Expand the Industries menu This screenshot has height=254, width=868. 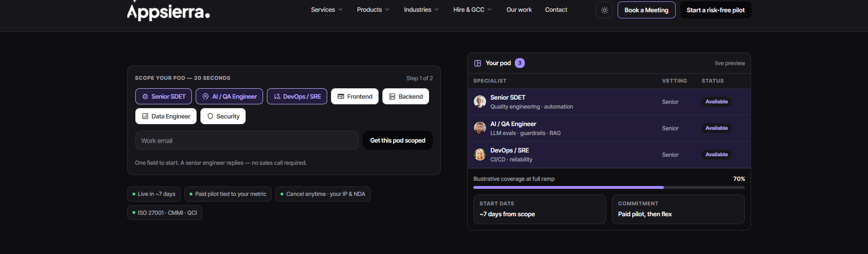pos(421,10)
